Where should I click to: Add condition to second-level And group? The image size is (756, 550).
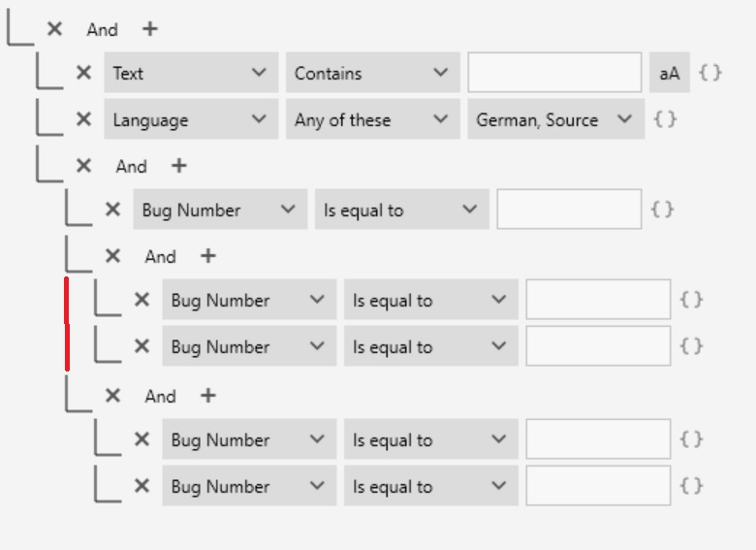178,166
